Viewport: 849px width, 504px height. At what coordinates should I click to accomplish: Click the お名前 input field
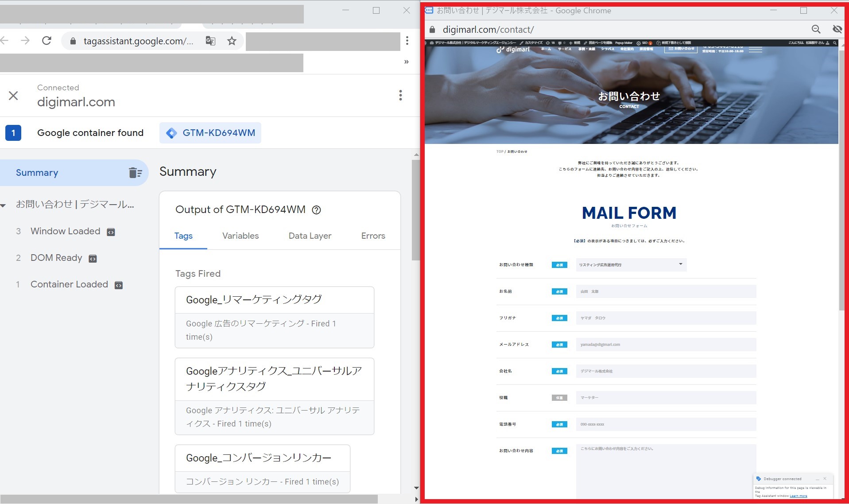point(666,291)
